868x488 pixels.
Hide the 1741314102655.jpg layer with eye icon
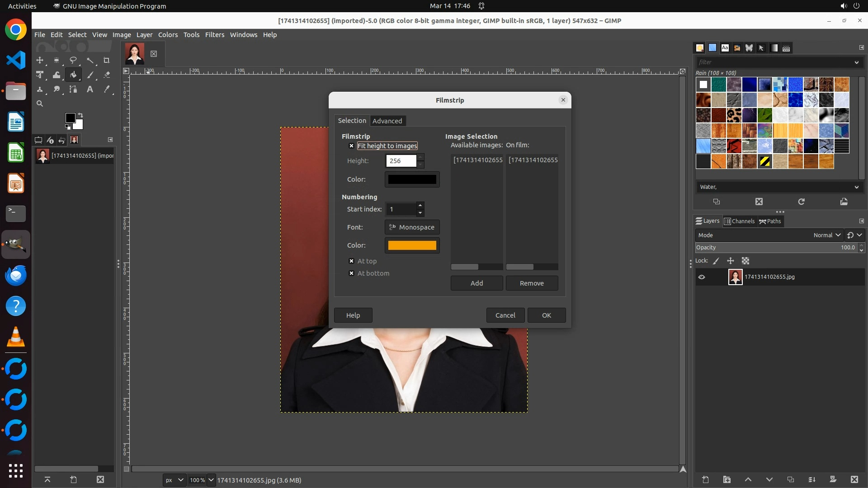pos(702,277)
